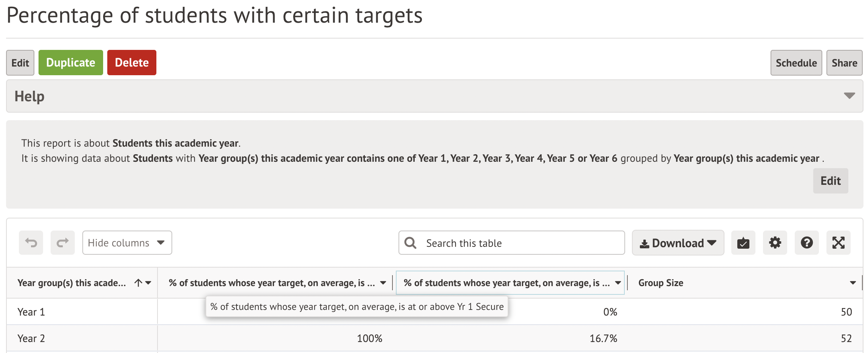The width and height of the screenshot is (868, 353).
Task: Toggle sort arrow on Year group column
Action: click(x=138, y=283)
